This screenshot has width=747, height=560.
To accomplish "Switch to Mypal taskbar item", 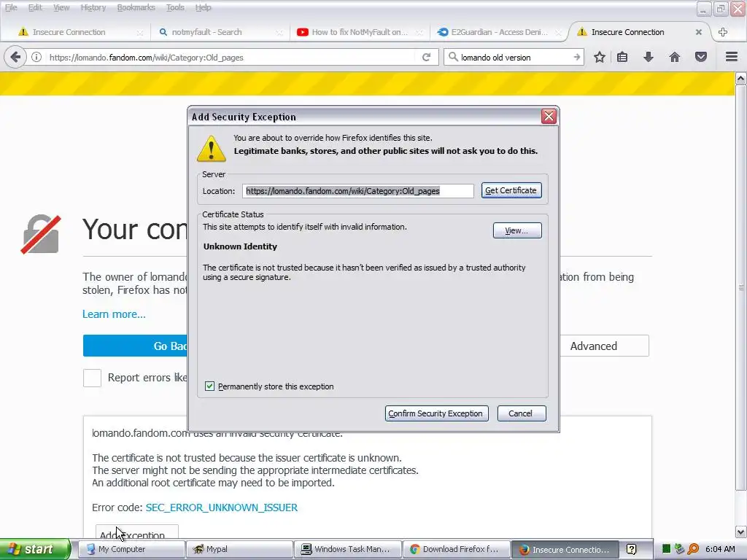I will [x=239, y=549].
